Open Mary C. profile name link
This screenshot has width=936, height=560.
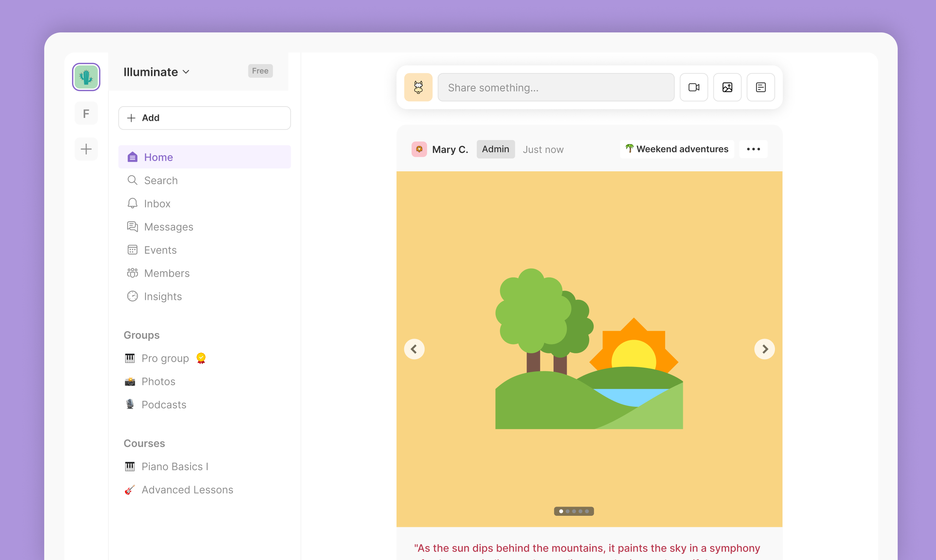(450, 150)
